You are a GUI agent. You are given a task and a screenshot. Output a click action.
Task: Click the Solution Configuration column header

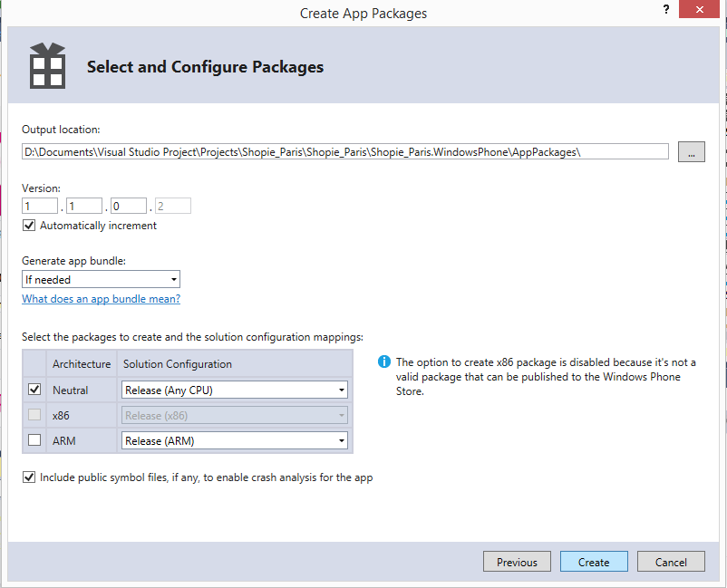point(178,364)
